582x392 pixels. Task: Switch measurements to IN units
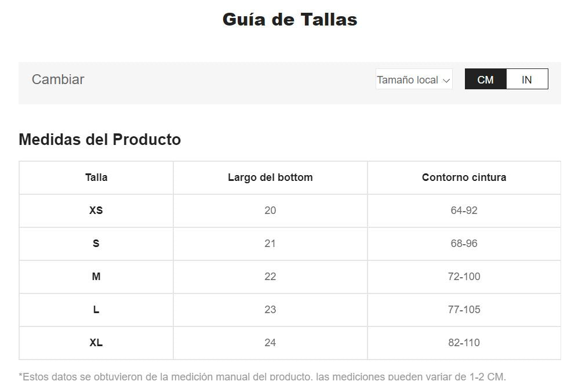click(x=526, y=79)
